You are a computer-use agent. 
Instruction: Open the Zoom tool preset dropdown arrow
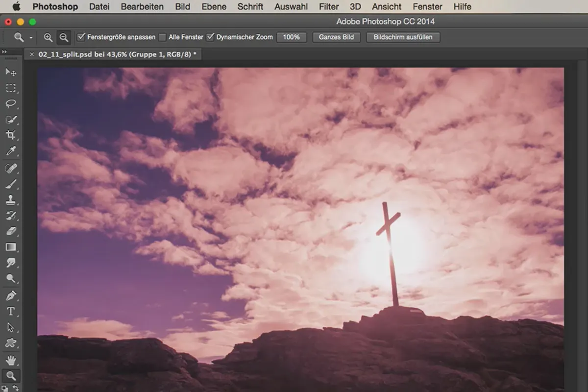31,38
